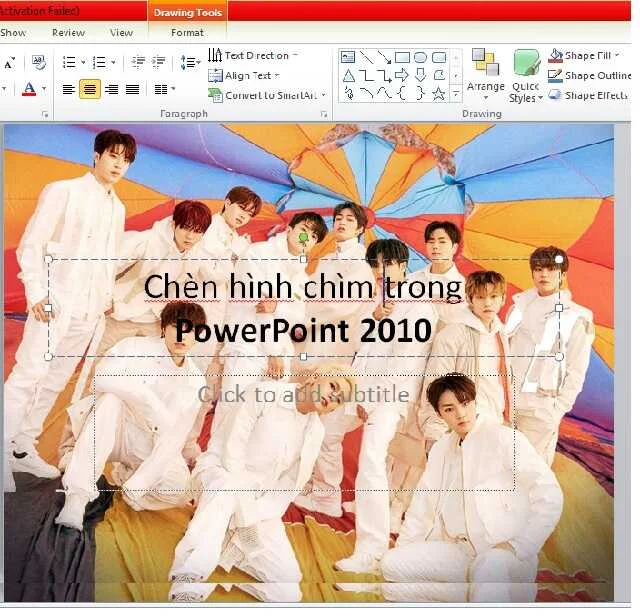The height and width of the screenshot is (616, 640).
Task: Click the Shape Fill paint bucket
Action: click(555, 56)
